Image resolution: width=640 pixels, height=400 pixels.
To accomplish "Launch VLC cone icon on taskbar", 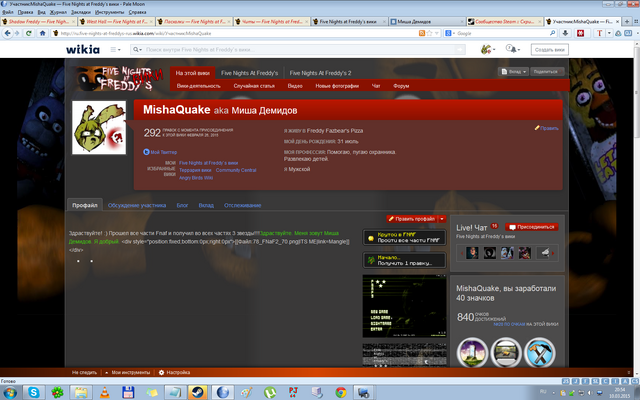I will point(104,392).
